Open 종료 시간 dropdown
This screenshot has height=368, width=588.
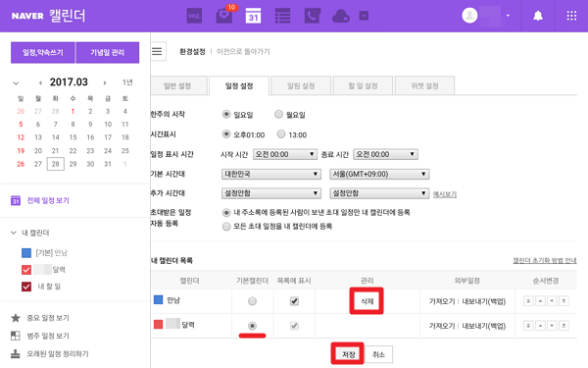(x=385, y=154)
